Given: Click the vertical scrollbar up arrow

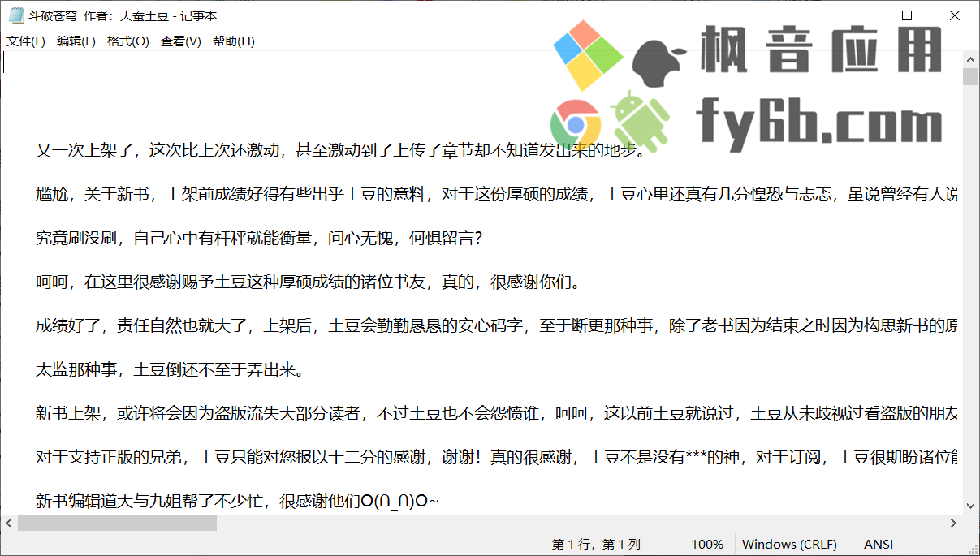Looking at the screenshot, I should 970,60.
